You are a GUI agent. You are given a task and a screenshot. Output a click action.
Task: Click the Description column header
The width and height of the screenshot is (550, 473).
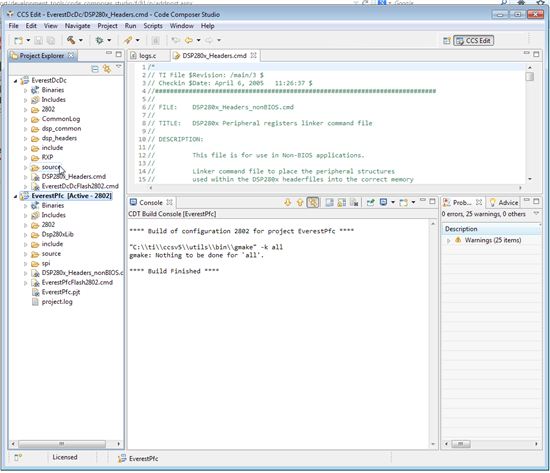[490, 229]
